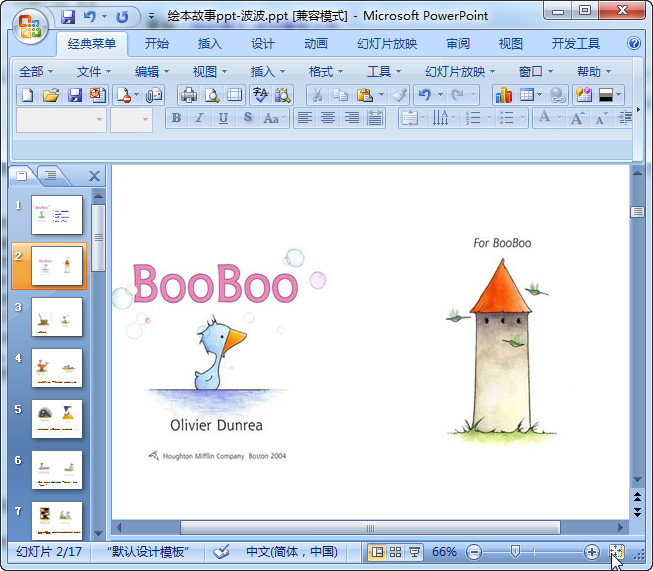This screenshot has width=653, height=571.
Task: Select the Format Painter brush icon
Action: coord(399,95)
